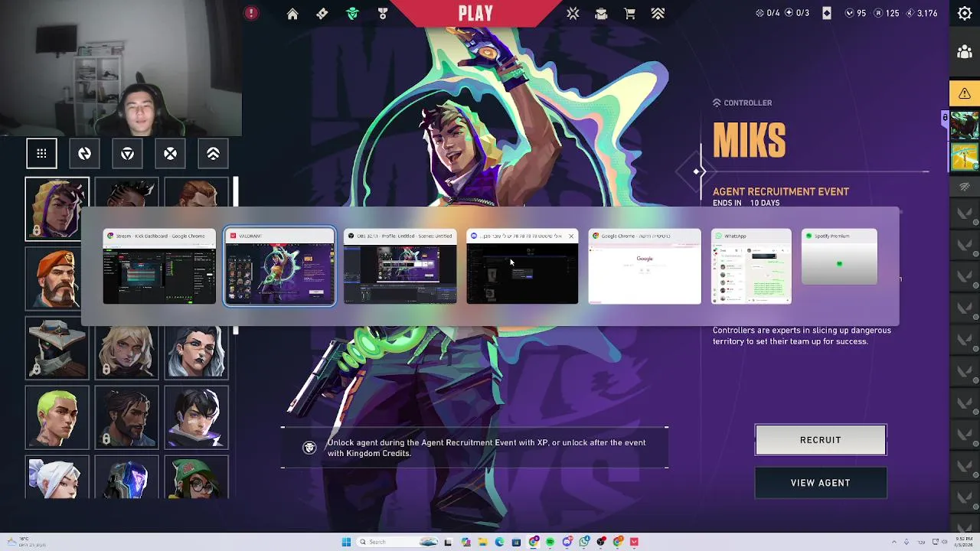Screen dimensions: 980x551
Task: Expand the system tray hidden icons chevron
Action: pyautogui.click(x=893, y=542)
